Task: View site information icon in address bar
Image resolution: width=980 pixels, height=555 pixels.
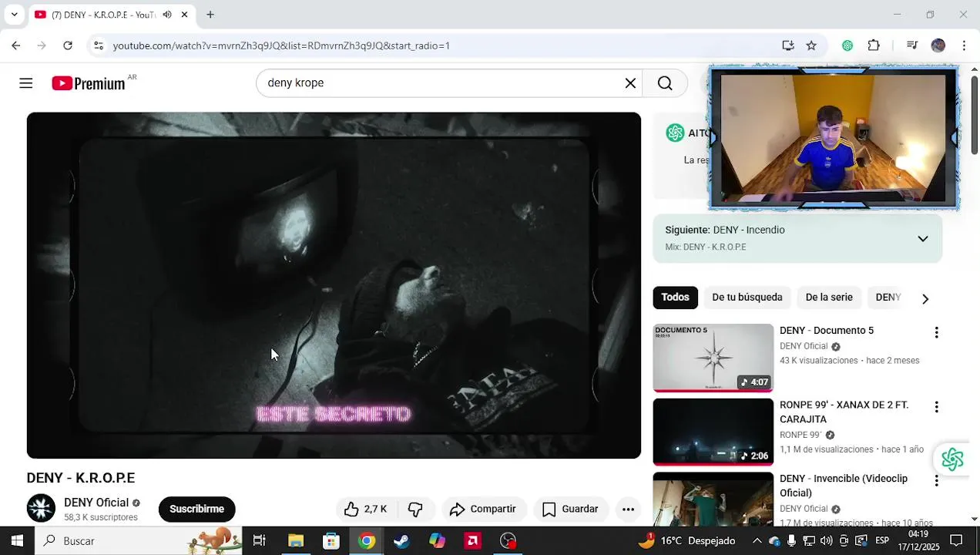Action: (99, 45)
